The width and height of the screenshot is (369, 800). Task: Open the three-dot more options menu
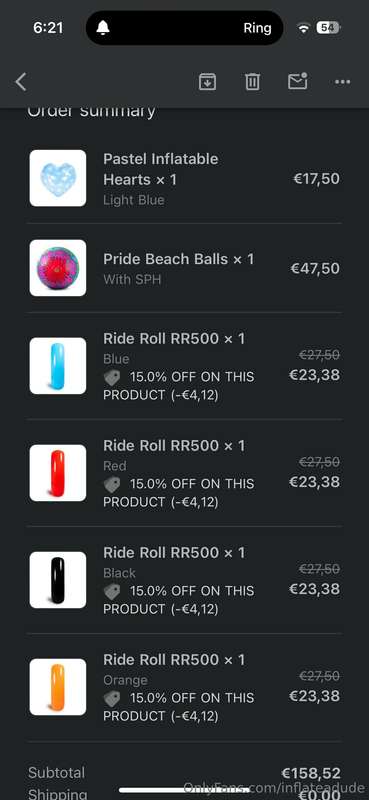click(x=342, y=82)
